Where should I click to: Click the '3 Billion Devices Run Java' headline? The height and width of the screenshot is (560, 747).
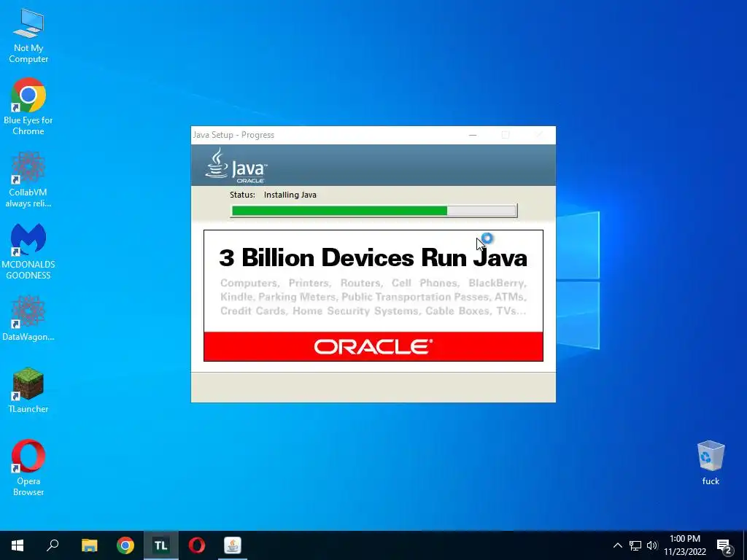[x=373, y=257]
